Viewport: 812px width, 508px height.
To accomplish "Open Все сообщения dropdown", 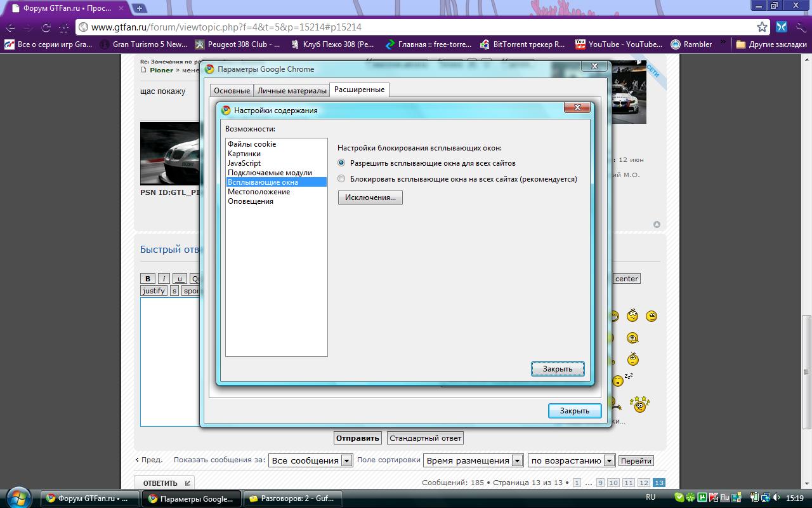I will click(x=310, y=460).
